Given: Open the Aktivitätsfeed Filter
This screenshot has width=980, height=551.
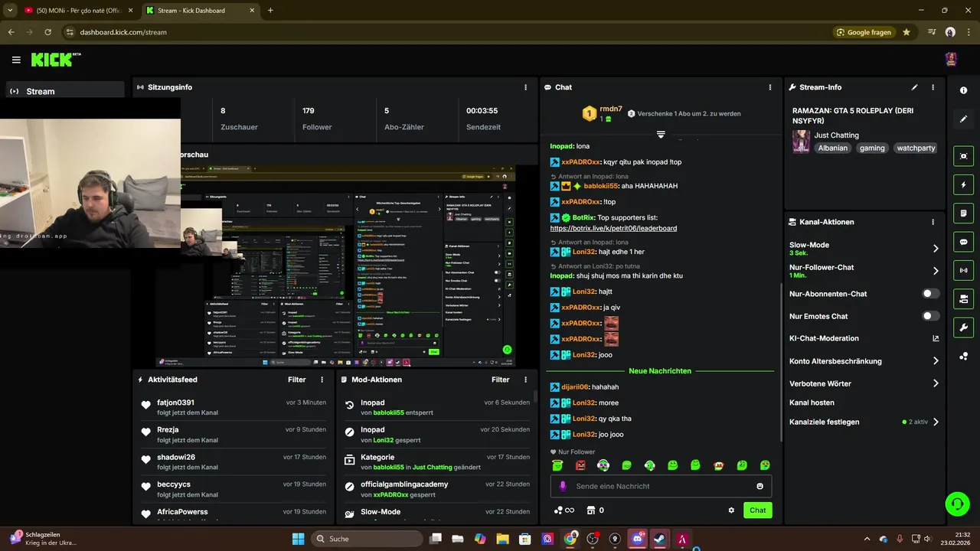Looking at the screenshot, I should click(297, 380).
